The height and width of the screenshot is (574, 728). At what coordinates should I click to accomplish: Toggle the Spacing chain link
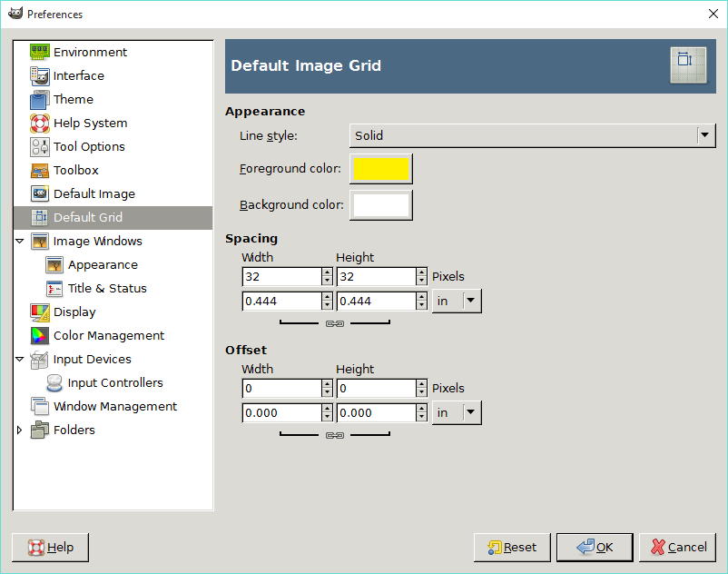tap(335, 323)
